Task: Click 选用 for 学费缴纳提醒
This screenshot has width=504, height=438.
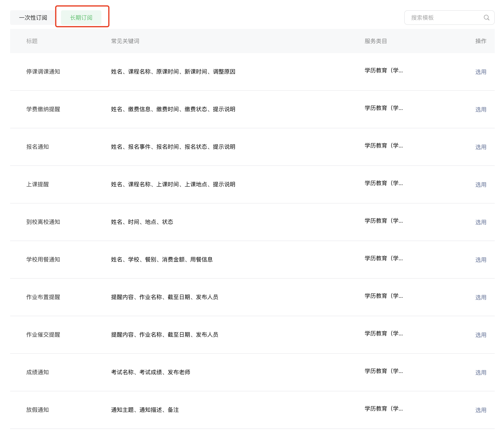Action: (x=481, y=109)
